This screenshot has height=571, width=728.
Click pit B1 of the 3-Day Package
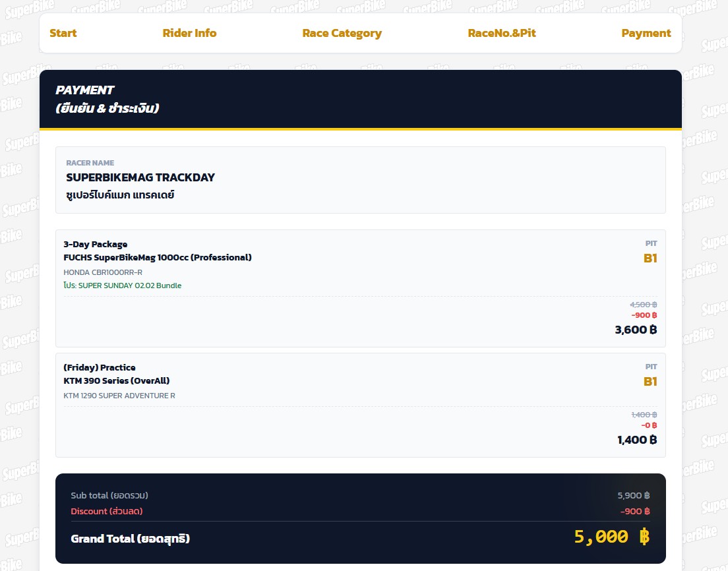[650, 258]
